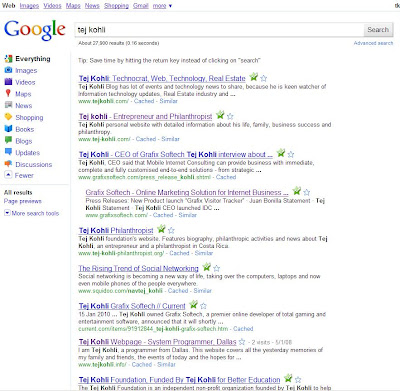Open Cached link for current.com result
The image size is (400, 391).
[243, 329]
